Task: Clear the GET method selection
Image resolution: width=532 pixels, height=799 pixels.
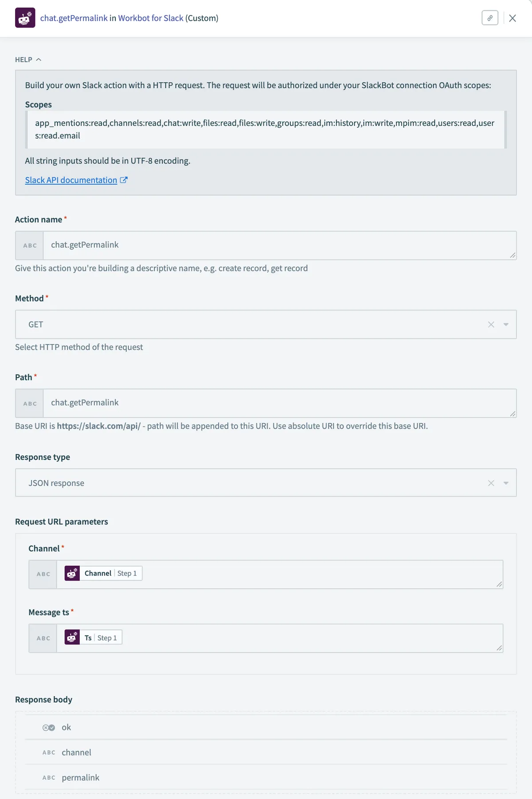Action: [491, 325]
